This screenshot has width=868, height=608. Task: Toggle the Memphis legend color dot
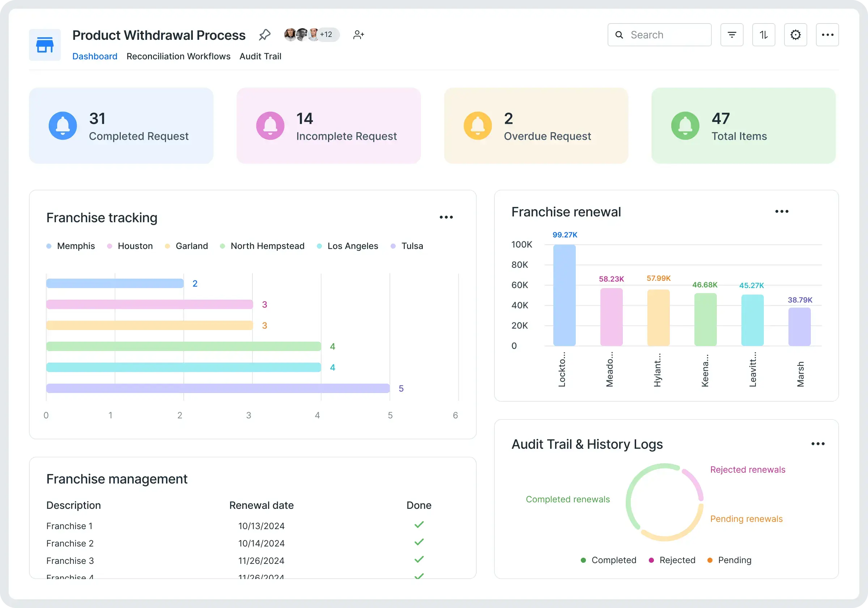point(49,246)
